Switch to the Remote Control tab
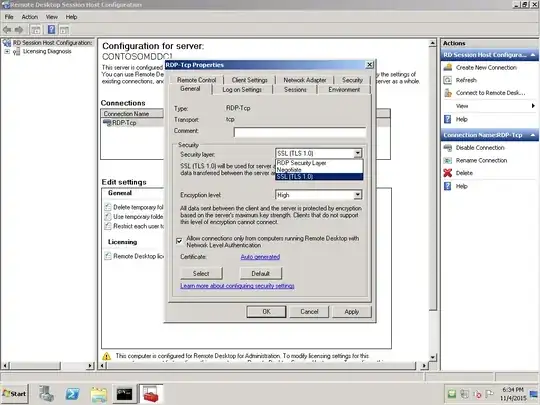The width and height of the screenshot is (540, 405). tap(197, 80)
